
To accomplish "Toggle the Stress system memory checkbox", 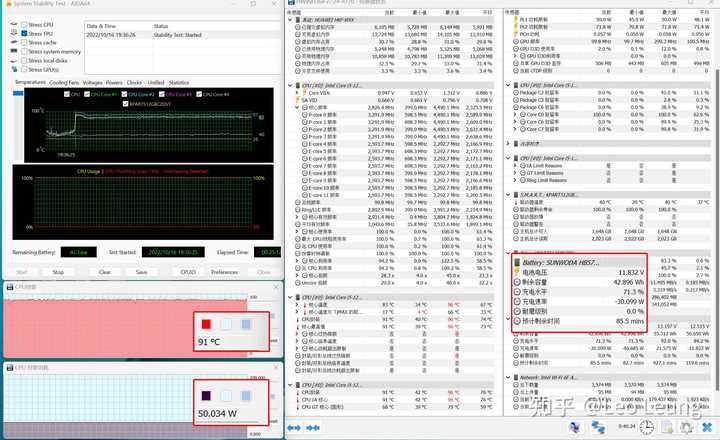I will (25, 51).
